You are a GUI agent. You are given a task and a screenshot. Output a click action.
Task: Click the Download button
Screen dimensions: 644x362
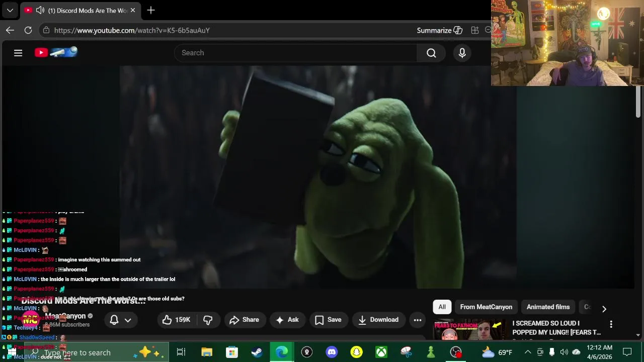click(x=378, y=320)
